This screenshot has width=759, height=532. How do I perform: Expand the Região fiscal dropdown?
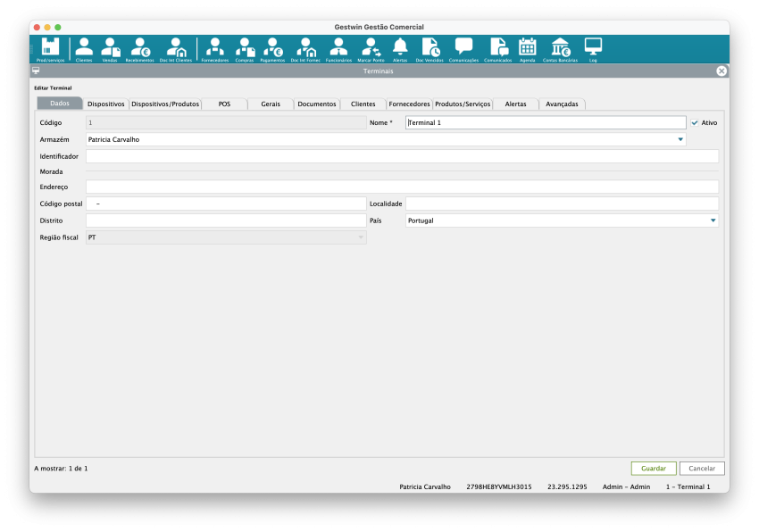361,237
